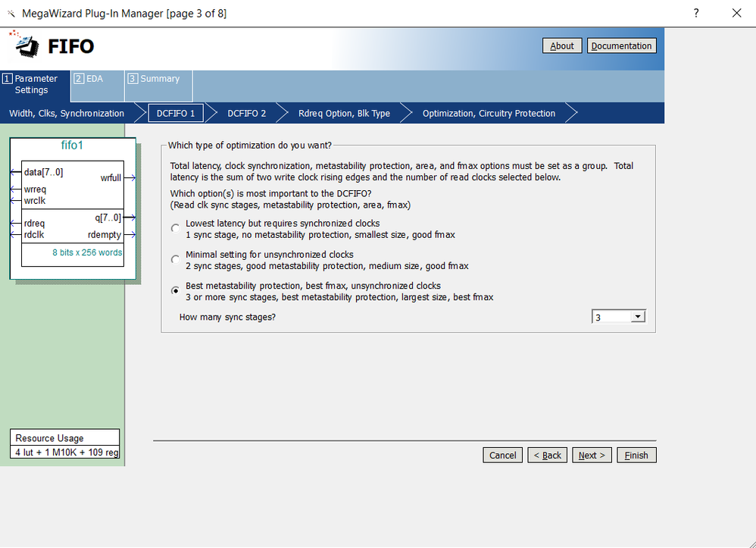Click the Finish button

pyautogui.click(x=636, y=455)
